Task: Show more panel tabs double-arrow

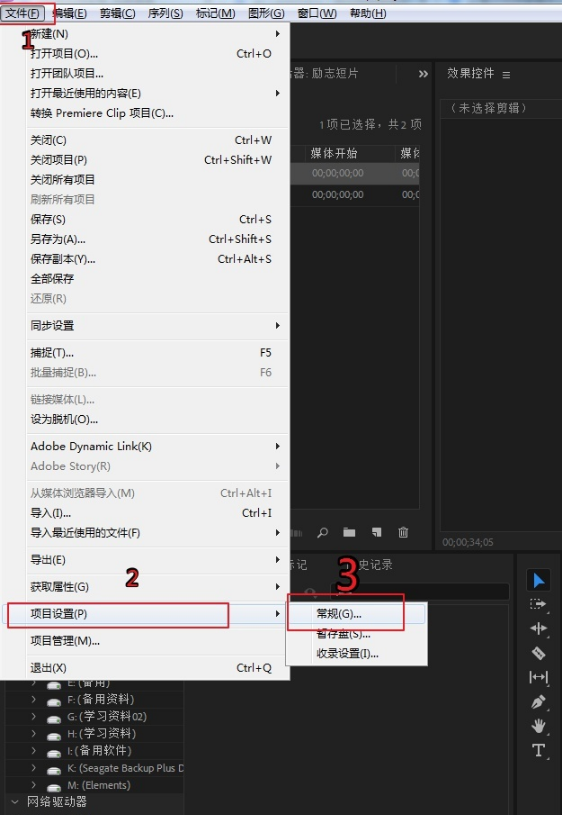Action: (x=424, y=74)
